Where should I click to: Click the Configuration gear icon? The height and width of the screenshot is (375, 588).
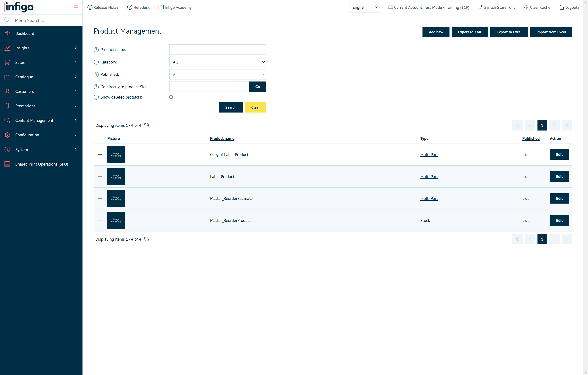(x=7, y=135)
